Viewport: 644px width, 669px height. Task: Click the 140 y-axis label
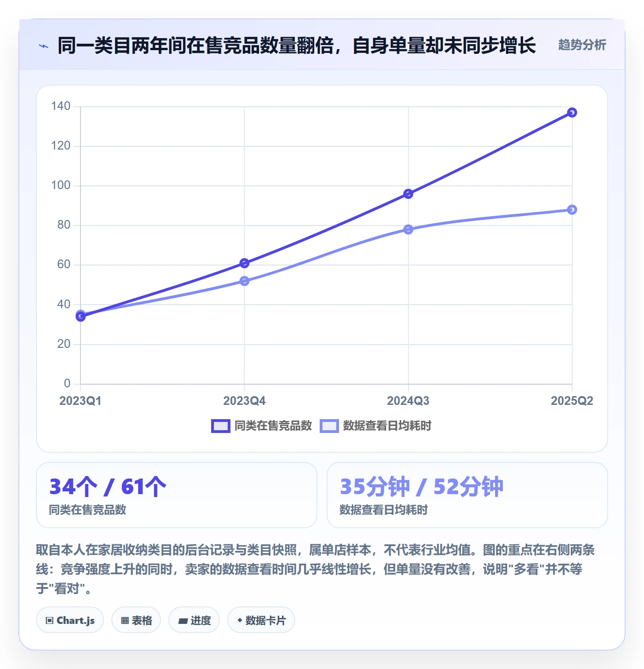pos(61,106)
